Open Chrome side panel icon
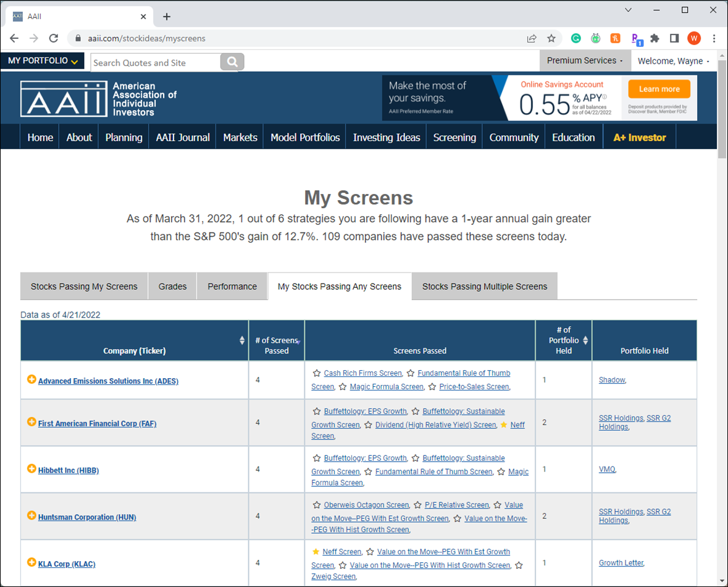Image resolution: width=728 pixels, height=587 pixels. 674,38
